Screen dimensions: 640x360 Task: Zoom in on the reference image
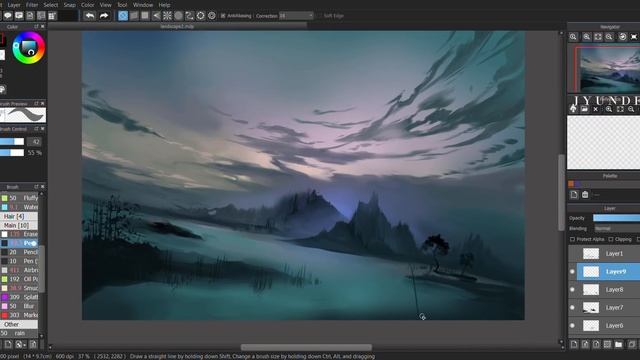pos(609,109)
